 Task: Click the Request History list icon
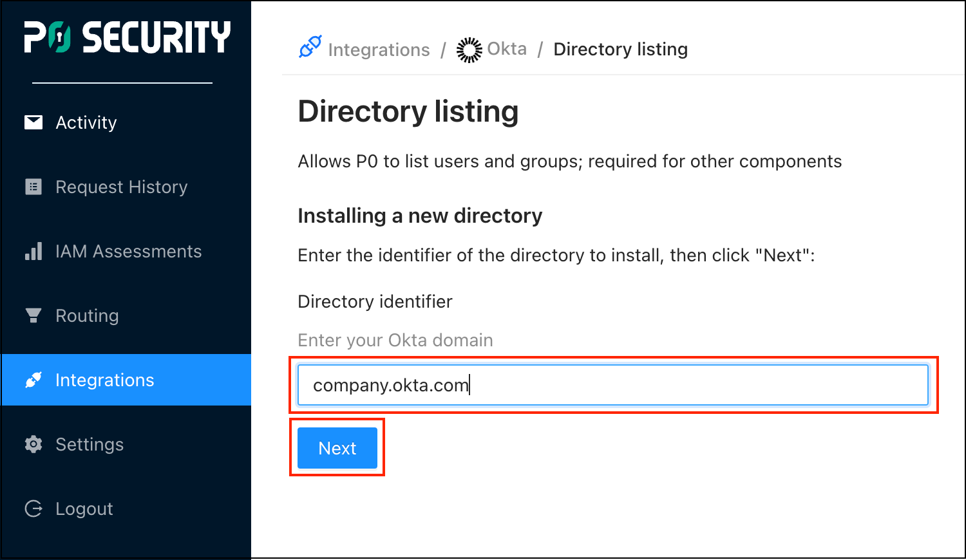(x=33, y=187)
